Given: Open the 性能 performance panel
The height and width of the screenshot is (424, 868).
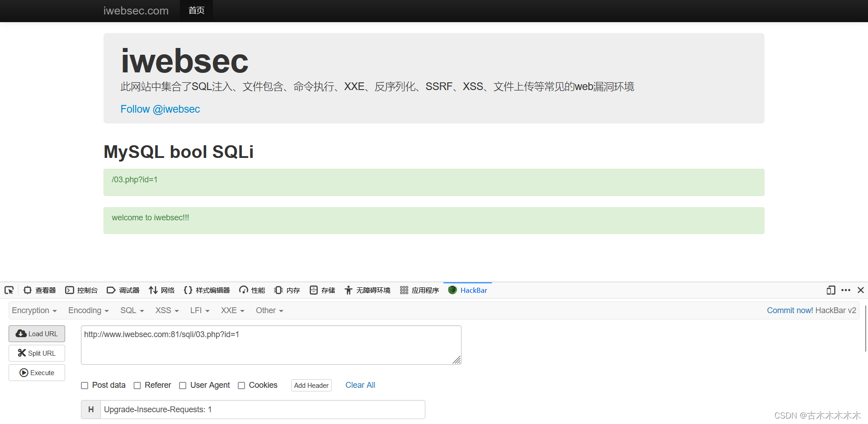Looking at the screenshot, I should click(x=252, y=290).
